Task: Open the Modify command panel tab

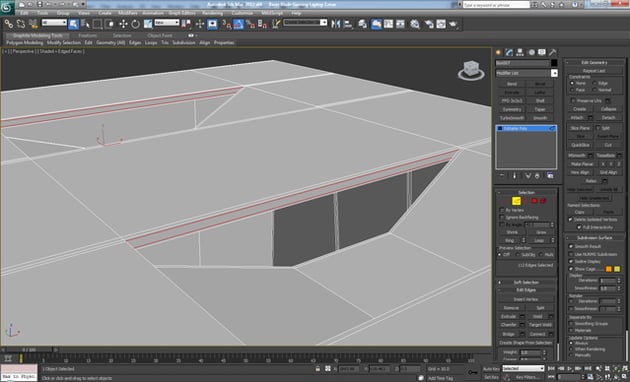Action: click(509, 52)
